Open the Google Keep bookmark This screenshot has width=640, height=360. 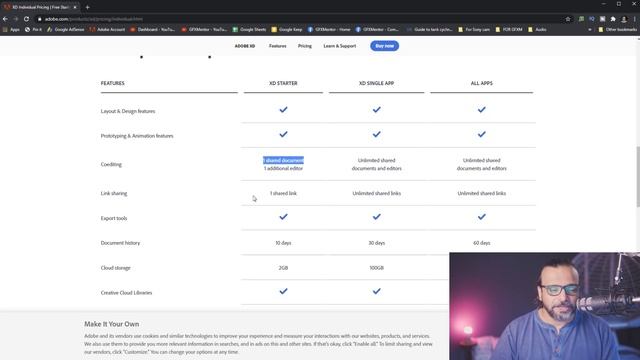[x=287, y=29]
